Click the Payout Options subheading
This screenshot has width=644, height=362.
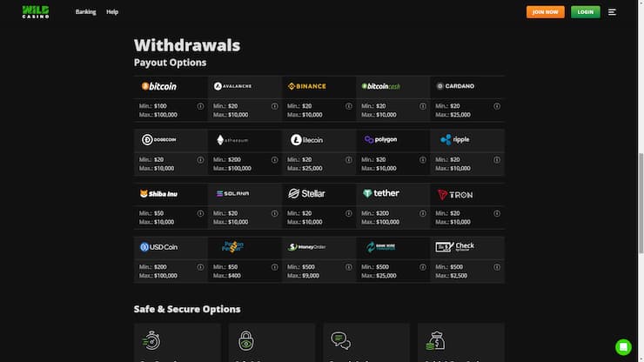pos(170,63)
